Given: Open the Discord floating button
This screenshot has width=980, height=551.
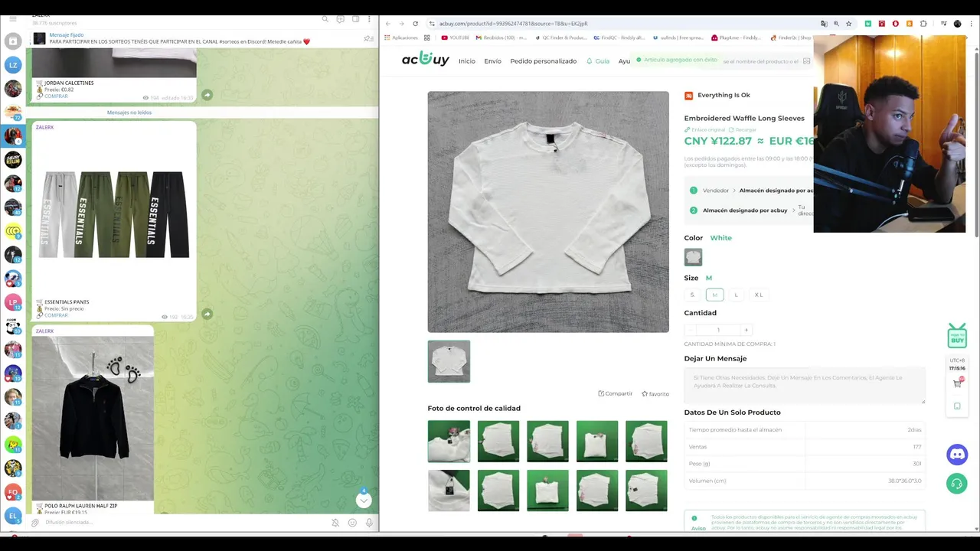Looking at the screenshot, I should pyautogui.click(x=957, y=455).
